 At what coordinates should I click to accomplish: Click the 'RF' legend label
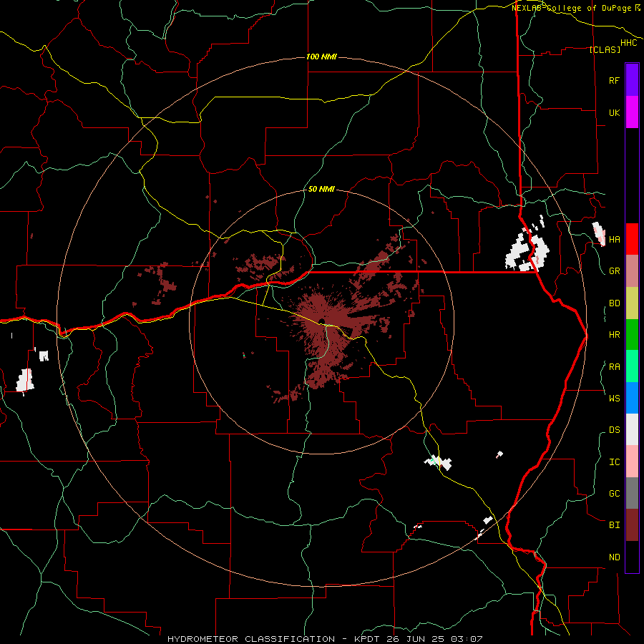pyautogui.click(x=614, y=81)
